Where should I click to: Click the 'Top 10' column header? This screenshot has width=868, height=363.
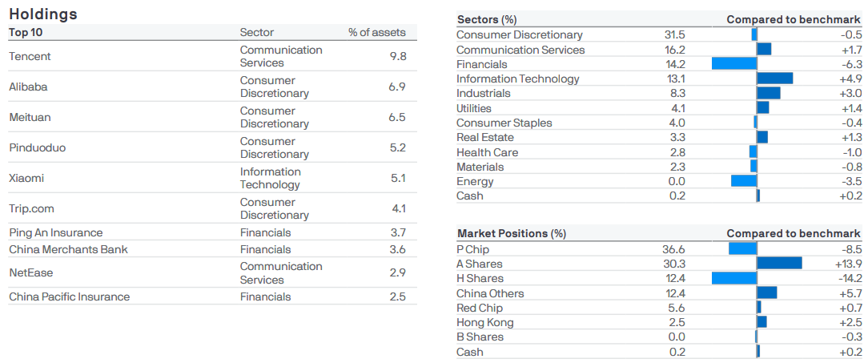pyautogui.click(x=26, y=33)
